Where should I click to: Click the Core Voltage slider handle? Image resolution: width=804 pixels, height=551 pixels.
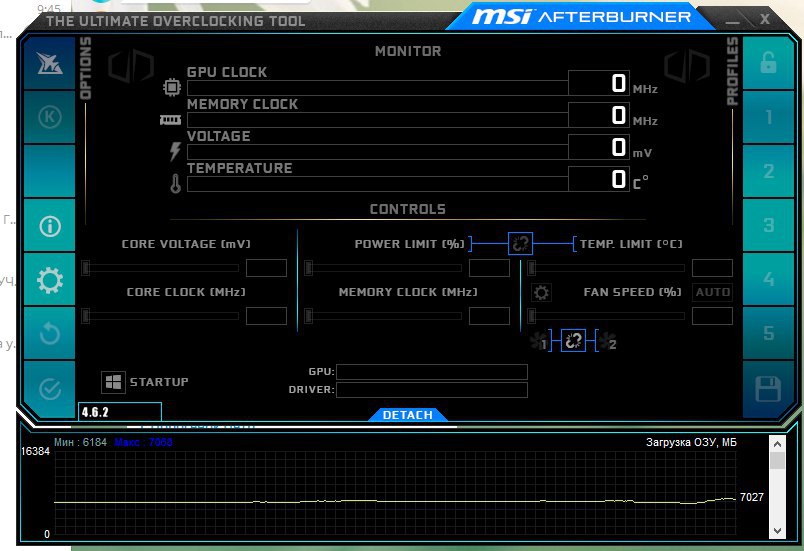86,268
